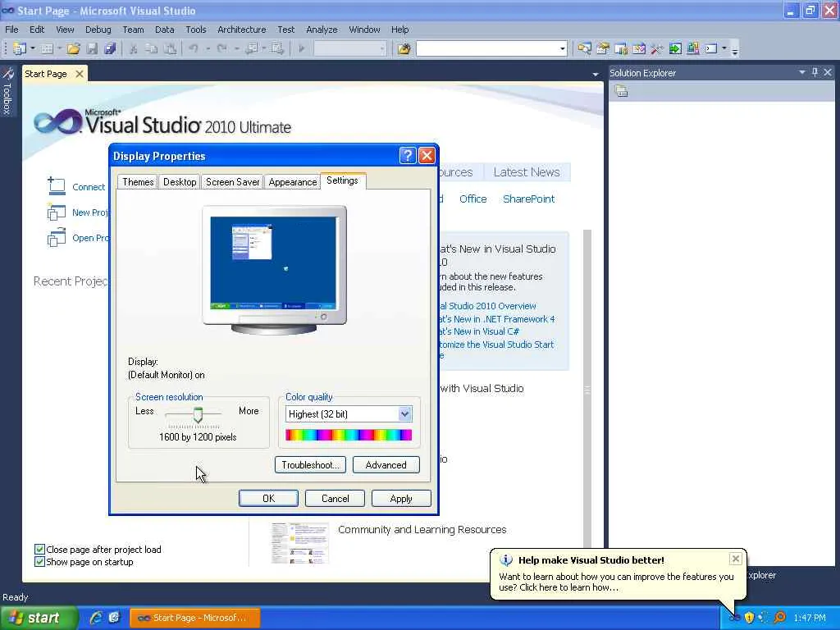Expand the Solution Explorer window position dropdown

click(x=802, y=72)
